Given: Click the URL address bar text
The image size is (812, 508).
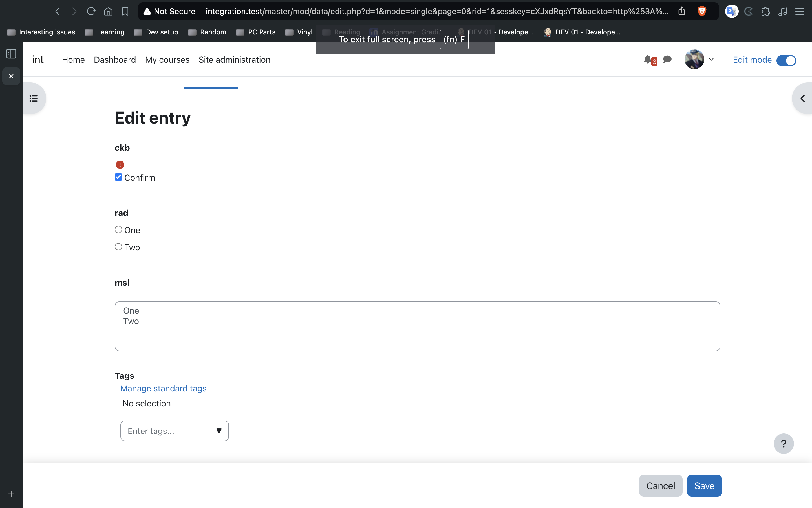Looking at the screenshot, I should [437, 11].
